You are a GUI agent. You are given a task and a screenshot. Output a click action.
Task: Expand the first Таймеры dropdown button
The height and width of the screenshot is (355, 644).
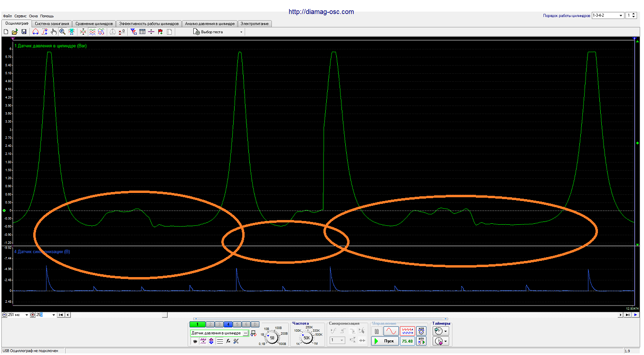441,331
